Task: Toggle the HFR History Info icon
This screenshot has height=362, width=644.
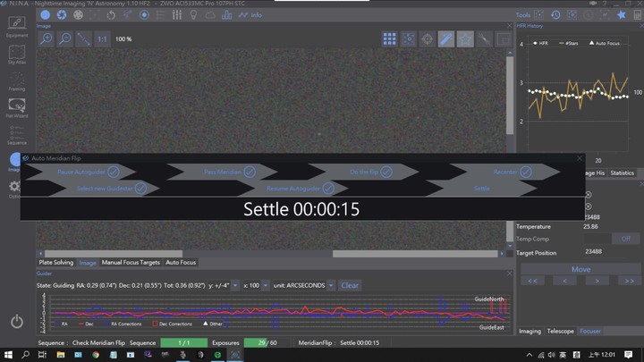Action: coord(250,15)
